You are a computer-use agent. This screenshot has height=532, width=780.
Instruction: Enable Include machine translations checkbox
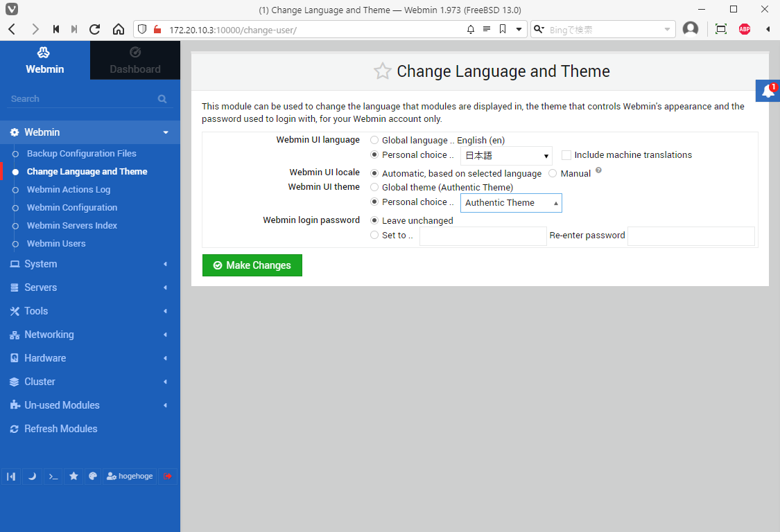[x=566, y=155]
